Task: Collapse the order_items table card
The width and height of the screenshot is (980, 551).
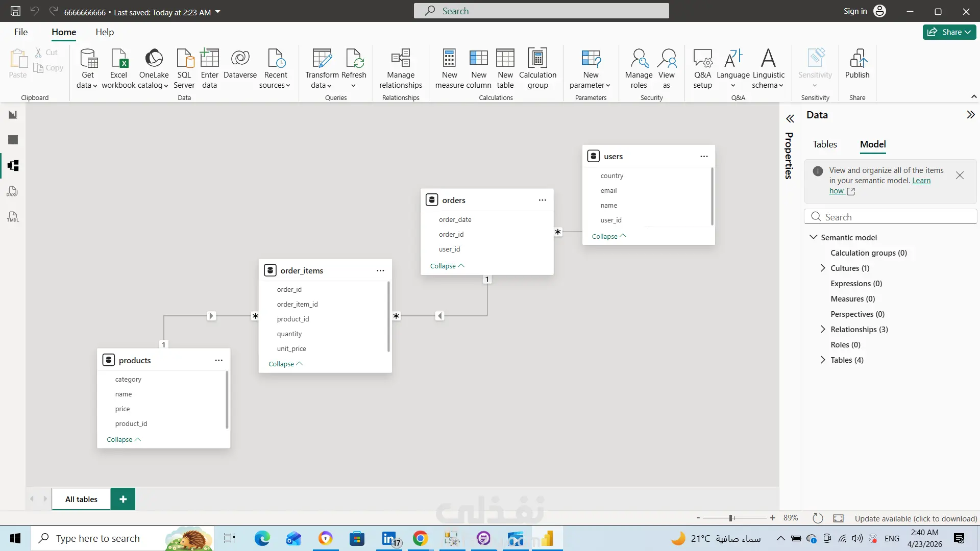Action: (x=285, y=364)
